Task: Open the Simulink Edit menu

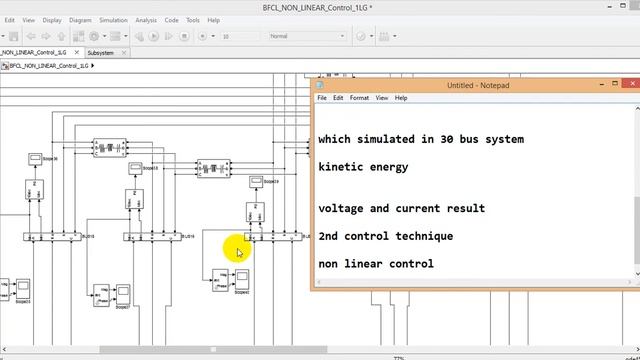Action: pyautogui.click(x=9, y=20)
